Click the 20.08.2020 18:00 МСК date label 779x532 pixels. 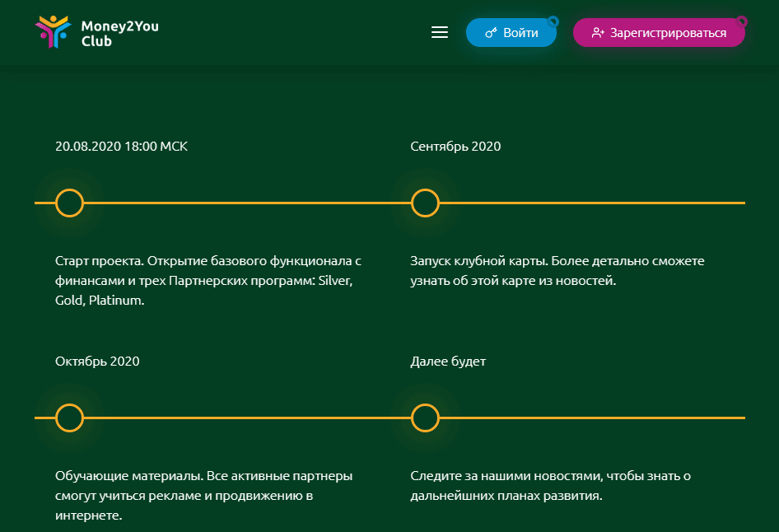(x=121, y=147)
